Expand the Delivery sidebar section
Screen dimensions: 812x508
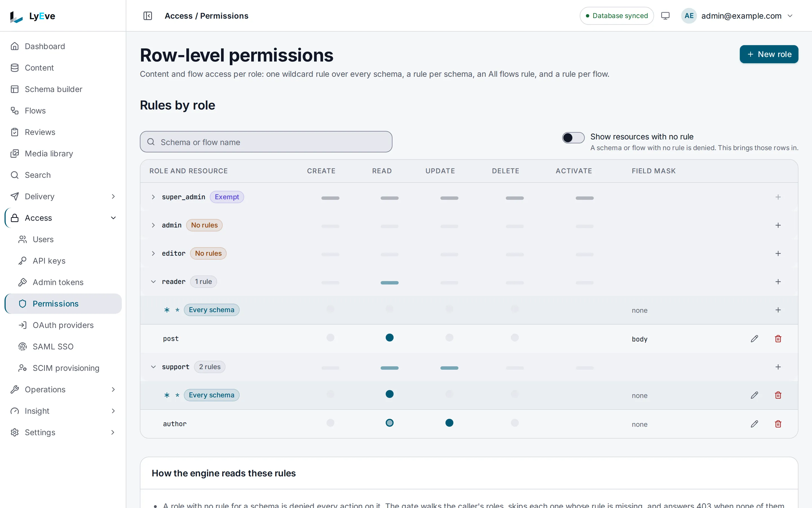(63, 196)
